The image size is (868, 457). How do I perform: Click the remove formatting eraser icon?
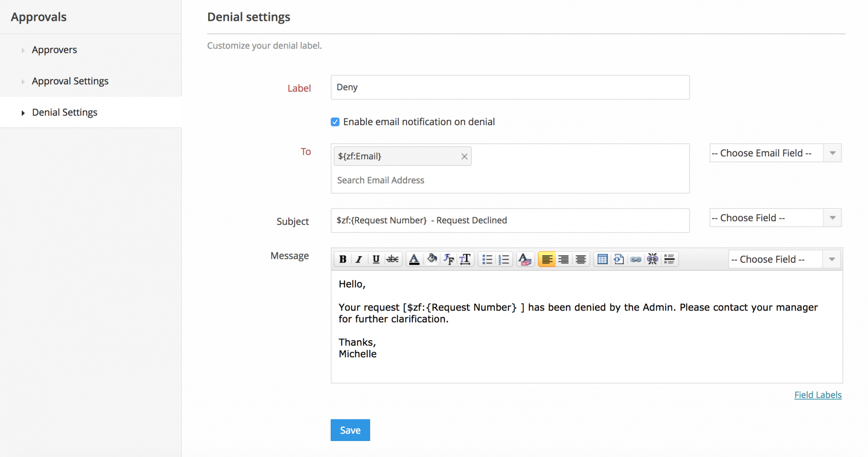525,259
